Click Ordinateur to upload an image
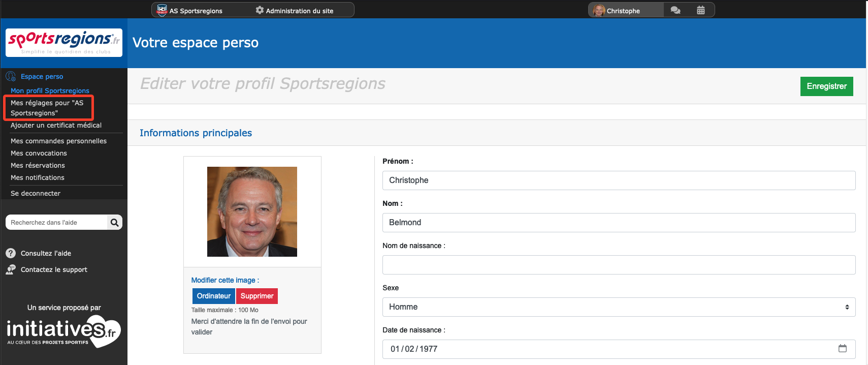 (213, 296)
